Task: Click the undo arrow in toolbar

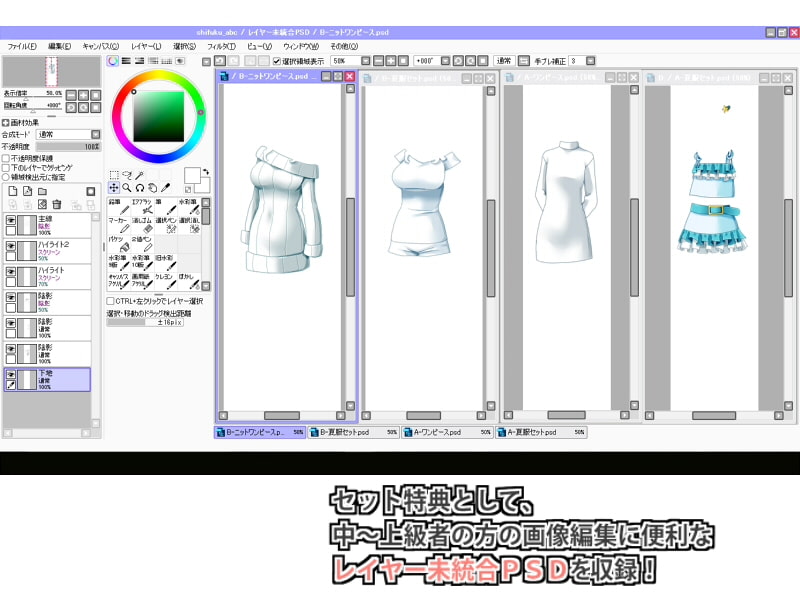Action: click(220, 61)
